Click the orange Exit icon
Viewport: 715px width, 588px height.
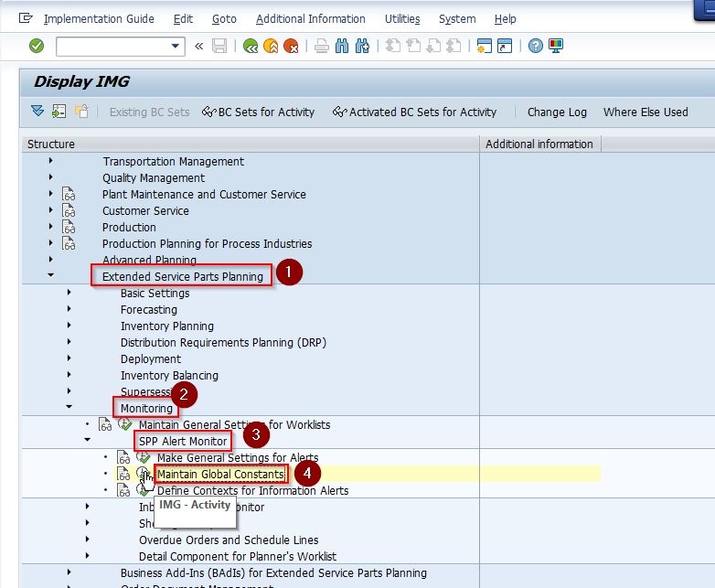pyautogui.click(x=271, y=46)
